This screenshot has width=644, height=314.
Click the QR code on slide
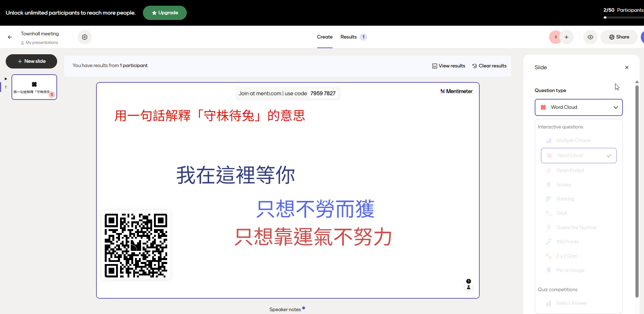[136, 245]
